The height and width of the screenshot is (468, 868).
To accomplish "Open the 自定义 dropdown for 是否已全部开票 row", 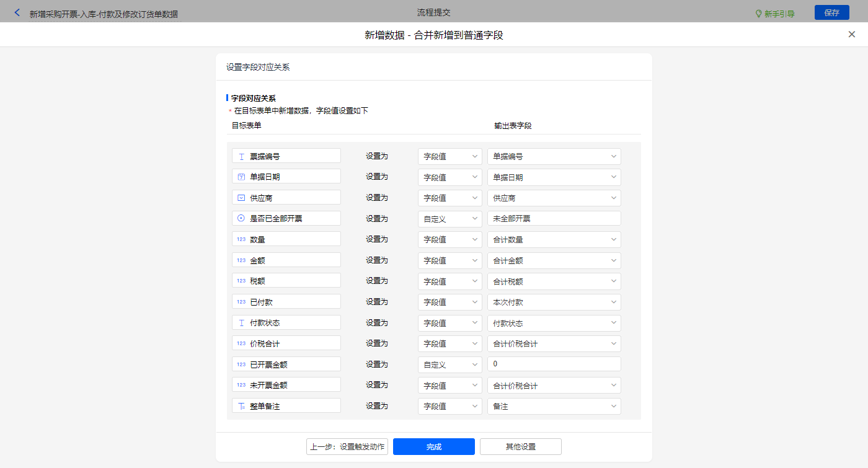I will pyautogui.click(x=449, y=218).
